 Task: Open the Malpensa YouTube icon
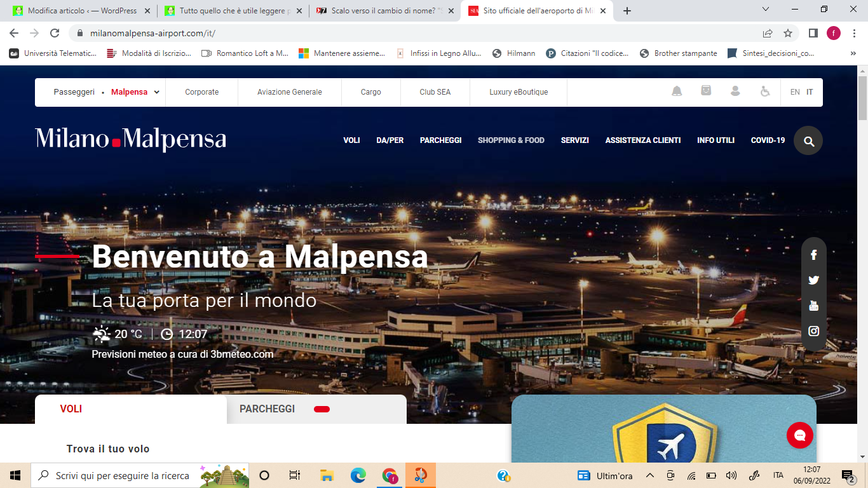(x=813, y=306)
